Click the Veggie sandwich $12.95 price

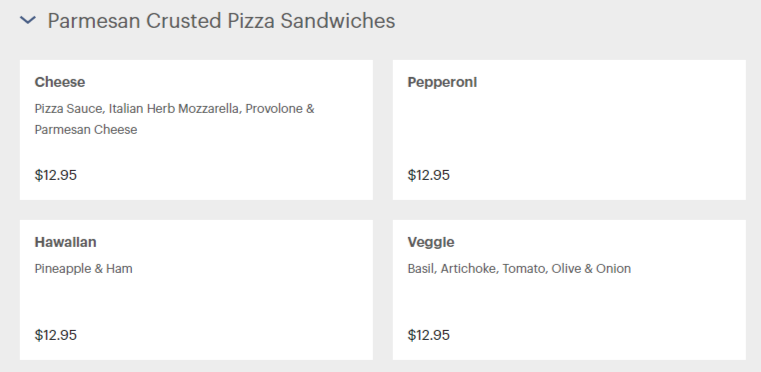point(429,335)
